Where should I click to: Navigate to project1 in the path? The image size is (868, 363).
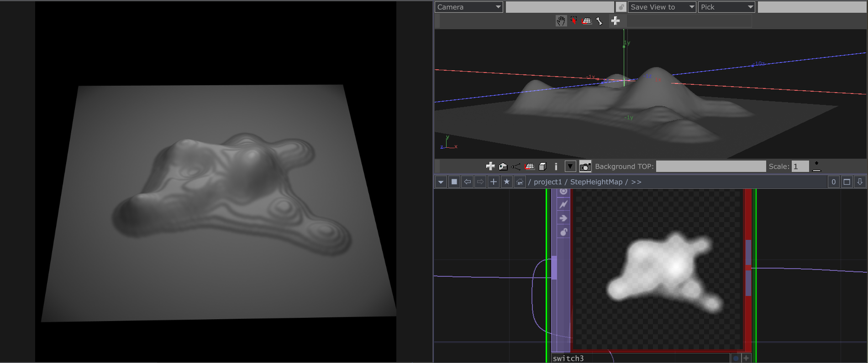pos(547,182)
